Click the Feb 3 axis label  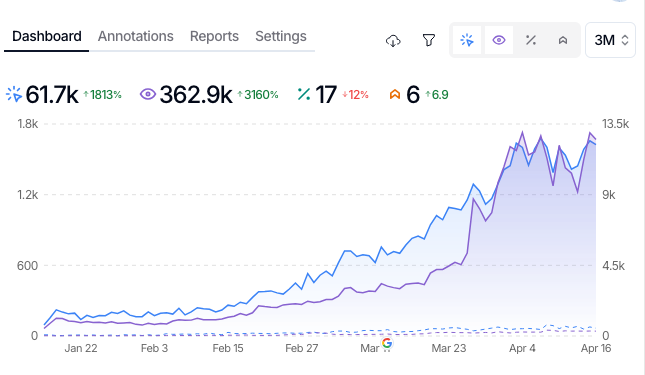click(154, 348)
